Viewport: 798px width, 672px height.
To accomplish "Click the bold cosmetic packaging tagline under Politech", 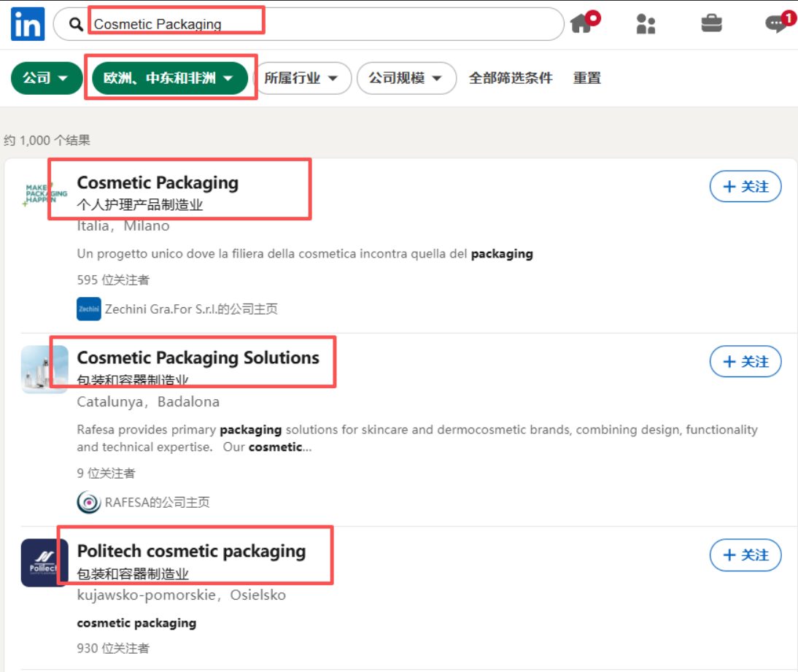I will (x=136, y=623).
